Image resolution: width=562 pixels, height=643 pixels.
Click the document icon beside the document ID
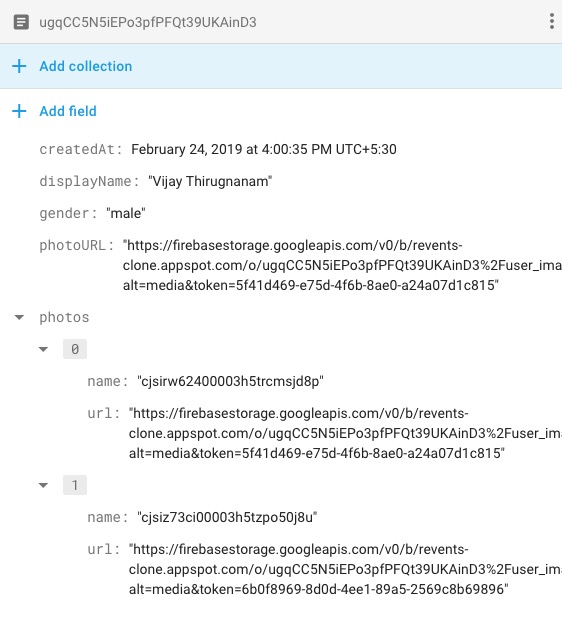[x=21, y=22]
